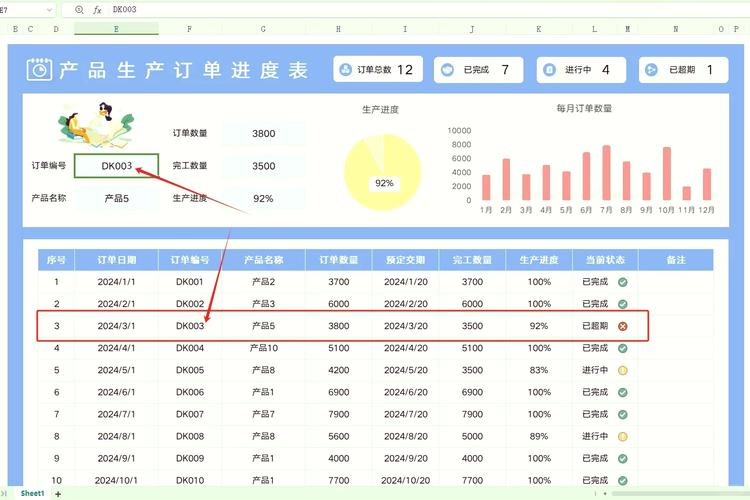Viewport: 750px width, 500px height.
Task: Click the green check icon for DK009
Action: point(622,458)
